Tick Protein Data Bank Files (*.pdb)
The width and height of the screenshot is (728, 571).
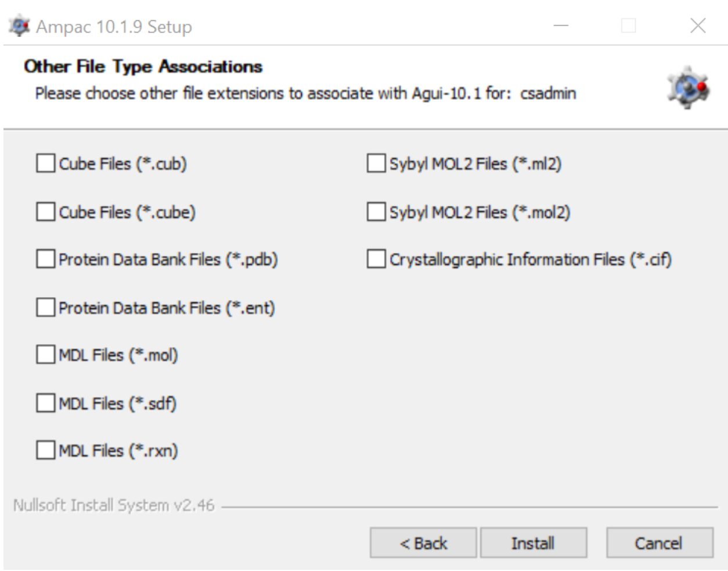click(x=46, y=259)
